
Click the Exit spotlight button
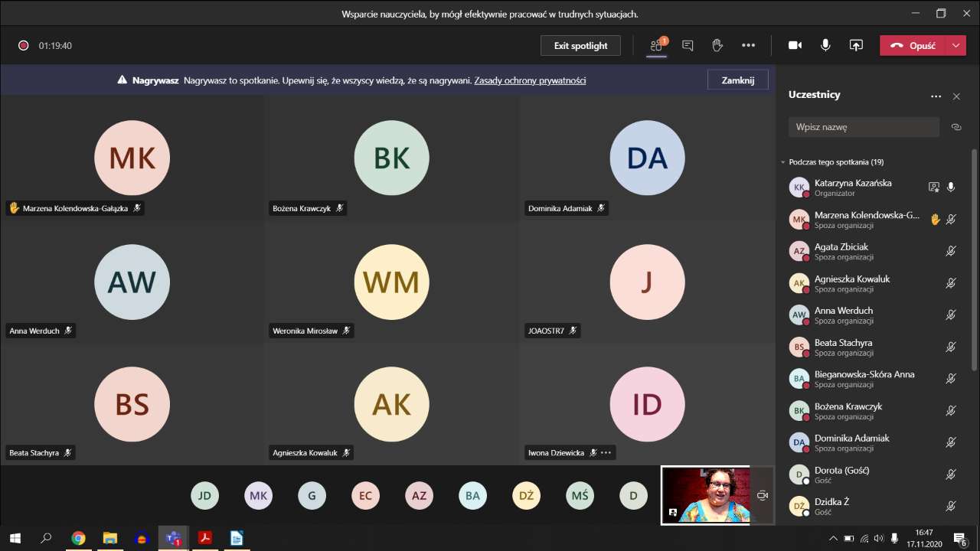[580, 46]
